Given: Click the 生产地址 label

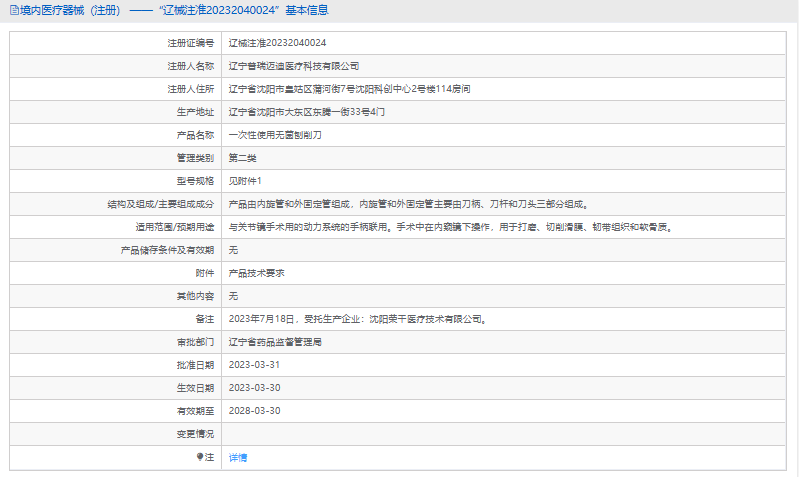Looking at the screenshot, I should click(x=196, y=112).
